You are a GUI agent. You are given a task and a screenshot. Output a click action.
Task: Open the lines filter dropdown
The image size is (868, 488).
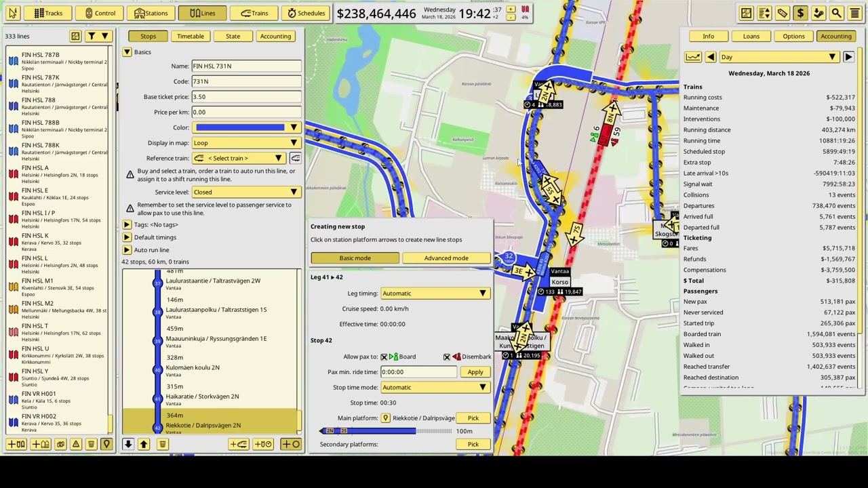coord(98,36)
